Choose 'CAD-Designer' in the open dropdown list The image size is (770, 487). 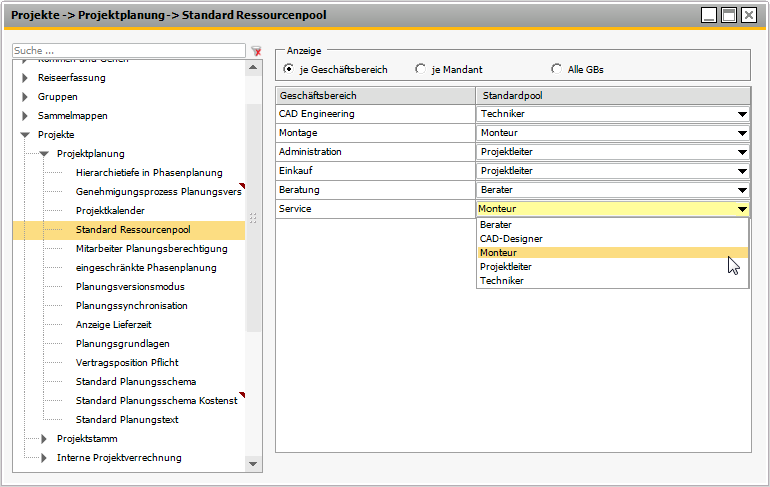click(x=510, y=239)
